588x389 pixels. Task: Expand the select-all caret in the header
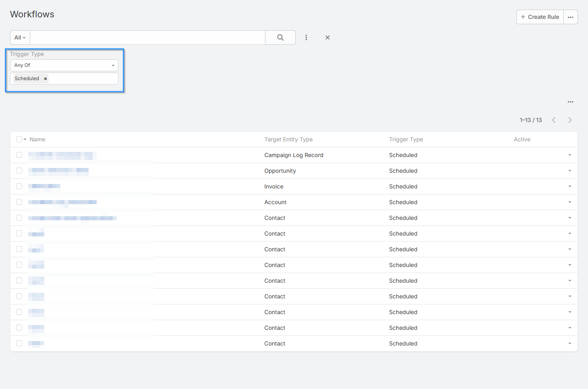coord(25,139)
